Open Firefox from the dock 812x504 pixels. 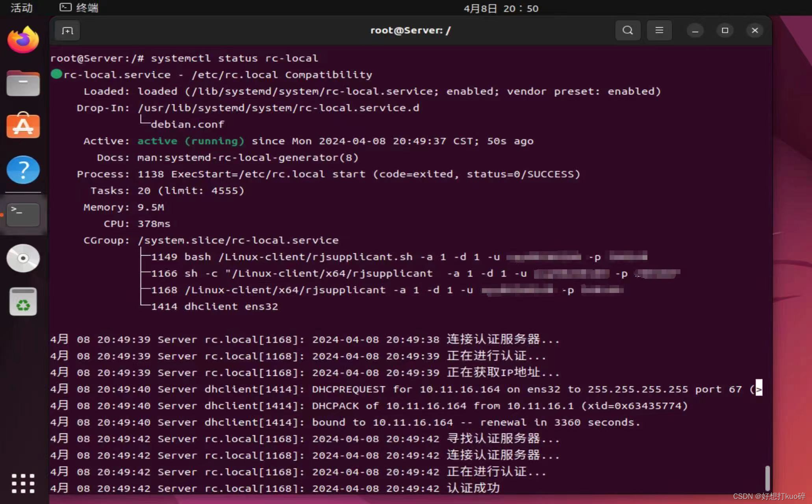[22, 39]
